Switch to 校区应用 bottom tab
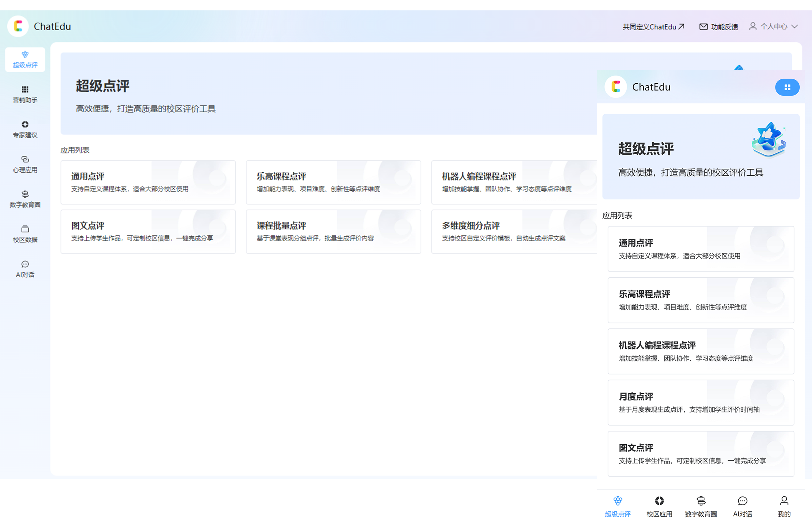Viewport: 812px width, 529px height. coord(659,506)
